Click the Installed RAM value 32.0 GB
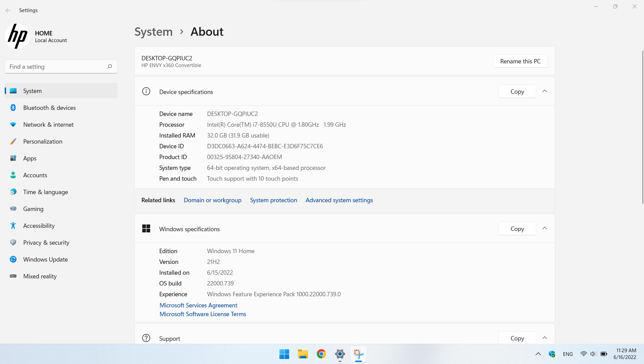The height and width of the screenshot is (364, 644). pyautogui.click(x=238, y=135)
